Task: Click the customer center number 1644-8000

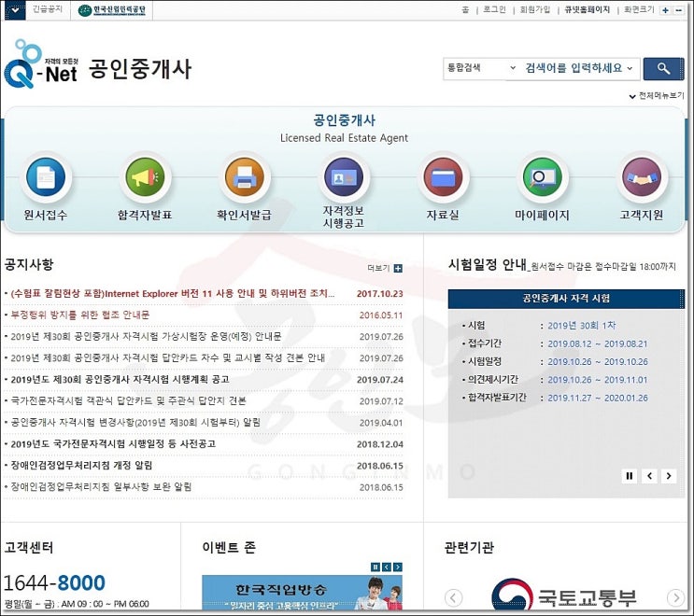Action: point(54,582)
